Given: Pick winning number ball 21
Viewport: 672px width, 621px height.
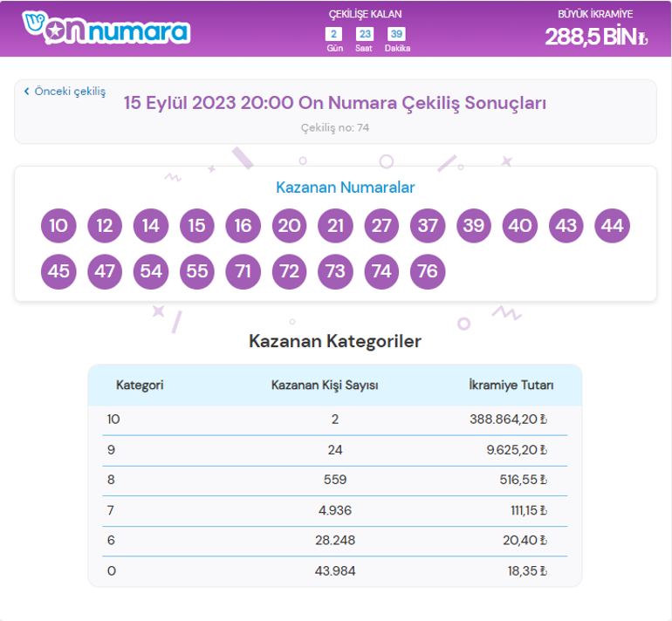Looking at the screenshot, I should 336,226.
